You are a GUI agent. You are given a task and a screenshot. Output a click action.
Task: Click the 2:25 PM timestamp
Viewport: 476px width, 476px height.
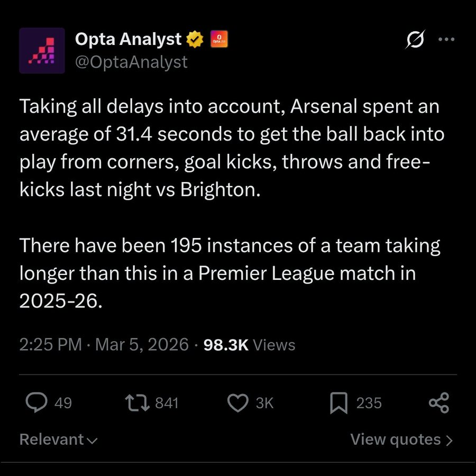click(50, 344)
